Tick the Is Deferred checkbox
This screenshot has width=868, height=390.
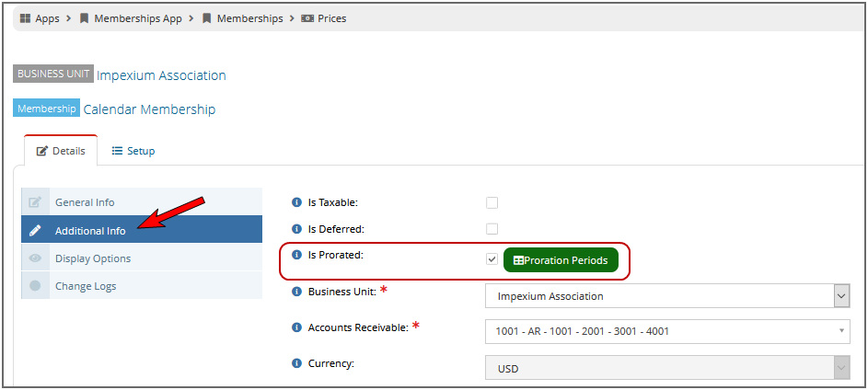click(492, 228)
